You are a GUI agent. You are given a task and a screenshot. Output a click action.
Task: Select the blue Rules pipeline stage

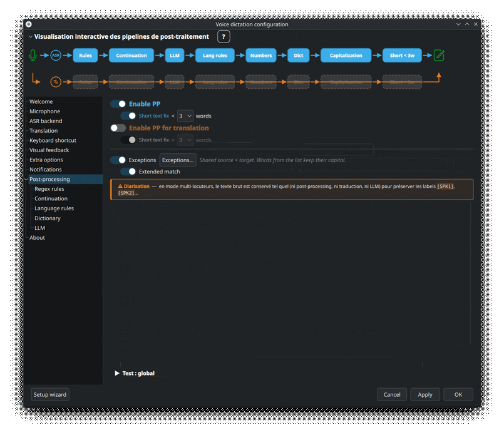point(86,55)
